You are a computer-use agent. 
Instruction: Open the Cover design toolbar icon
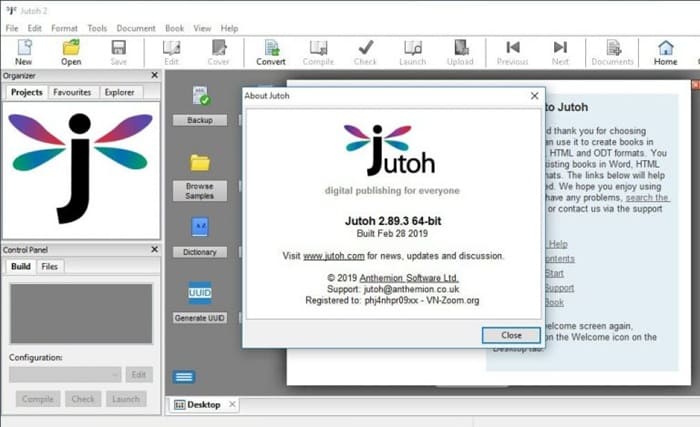(x=218, y=48)
